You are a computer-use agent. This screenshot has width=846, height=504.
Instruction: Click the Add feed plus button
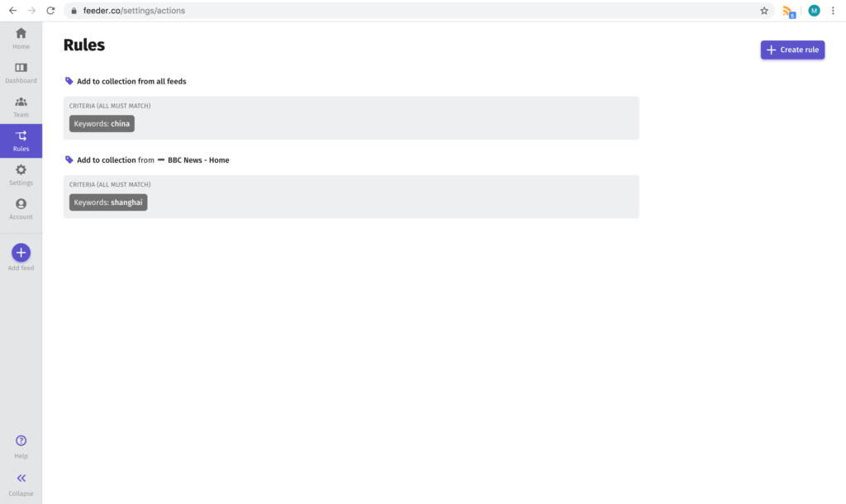coord(21,253)
